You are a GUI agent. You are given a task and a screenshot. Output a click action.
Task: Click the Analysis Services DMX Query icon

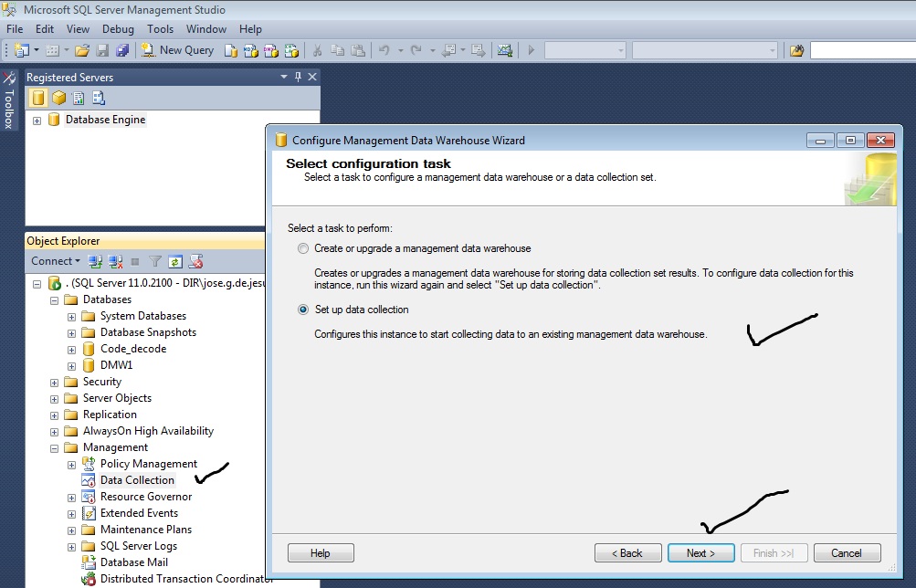pyautogui.click(x=271, y=51)
